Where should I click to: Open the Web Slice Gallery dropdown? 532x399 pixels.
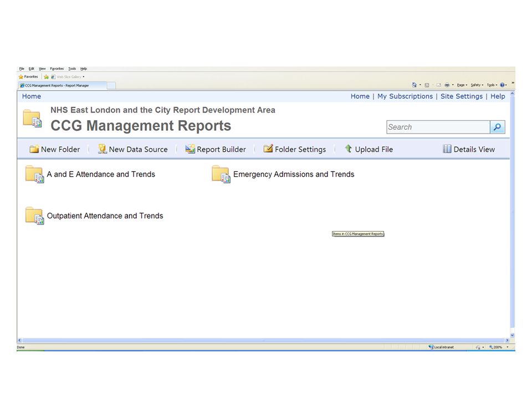click(84, 76)
